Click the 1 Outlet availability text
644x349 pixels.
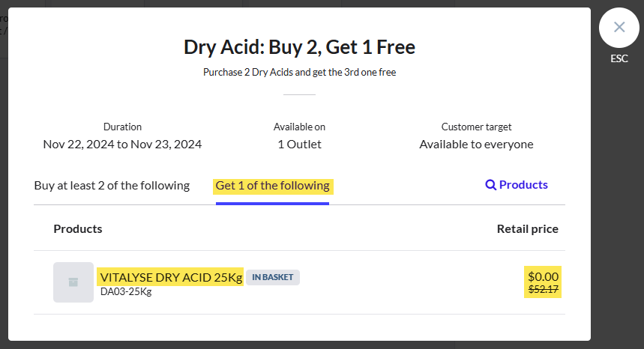point(299,145)
